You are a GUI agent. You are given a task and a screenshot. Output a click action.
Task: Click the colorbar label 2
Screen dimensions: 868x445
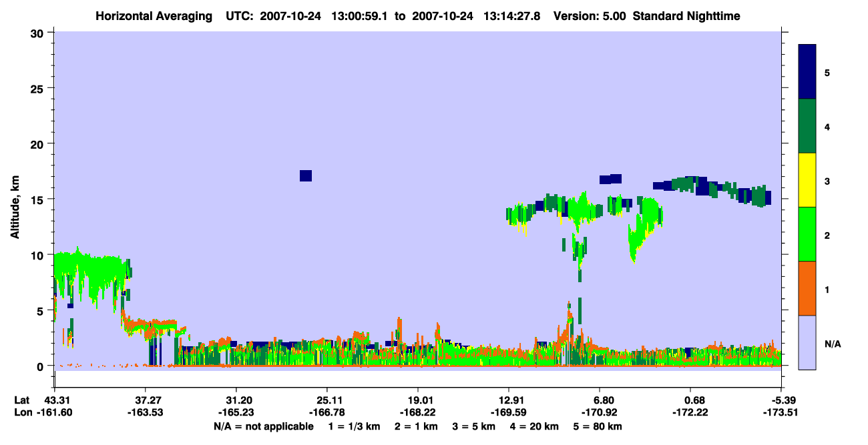click(827, 235)
